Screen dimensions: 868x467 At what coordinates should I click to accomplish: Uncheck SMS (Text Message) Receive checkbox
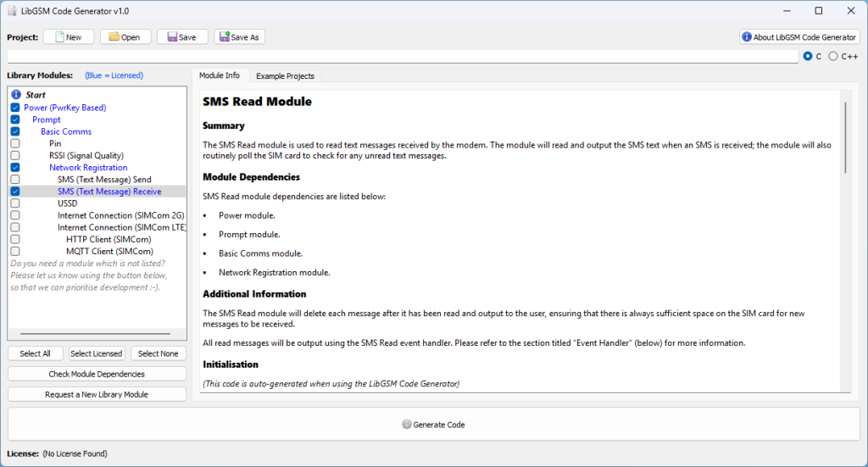click(15, 192)
